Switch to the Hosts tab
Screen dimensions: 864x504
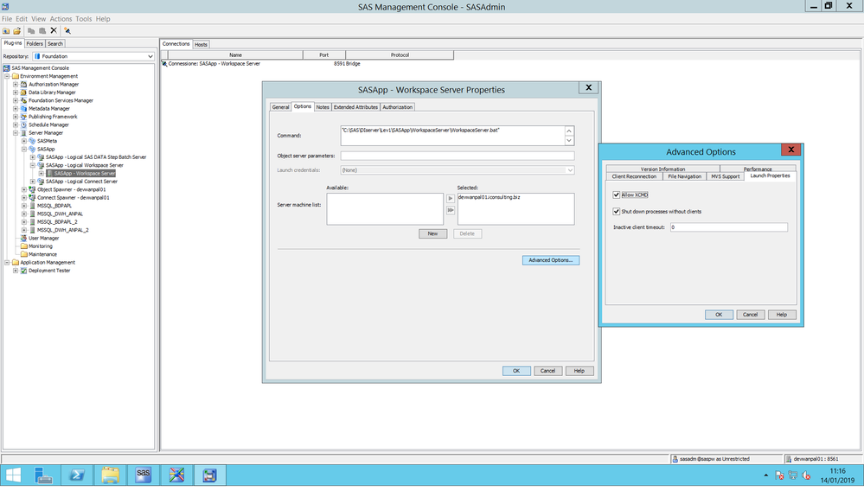click(202, 45)
